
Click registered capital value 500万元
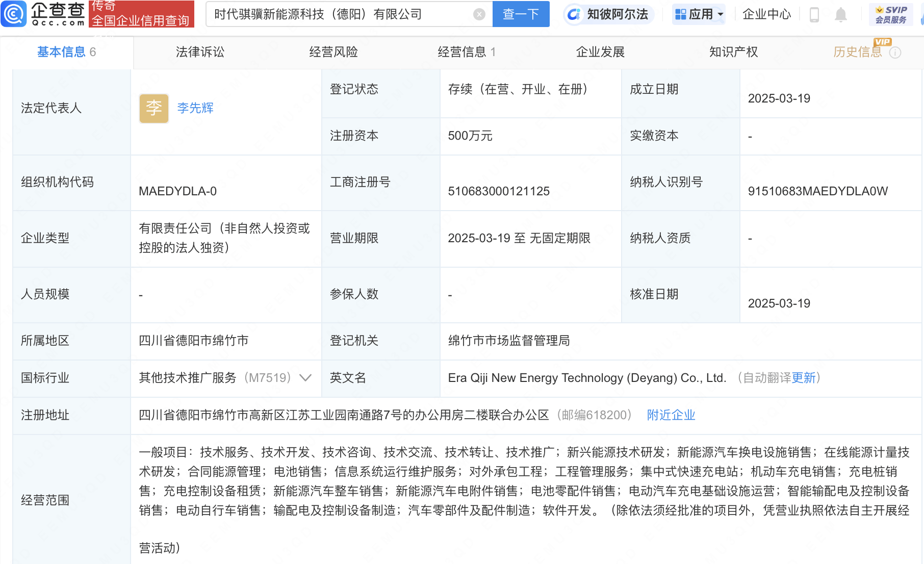tap(470, 136)
